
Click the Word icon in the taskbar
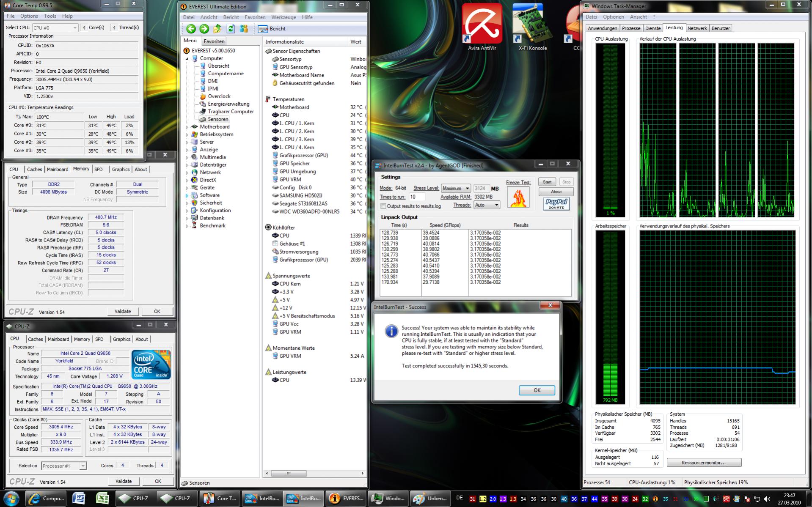pyautogui.click(x=79, y=498)
